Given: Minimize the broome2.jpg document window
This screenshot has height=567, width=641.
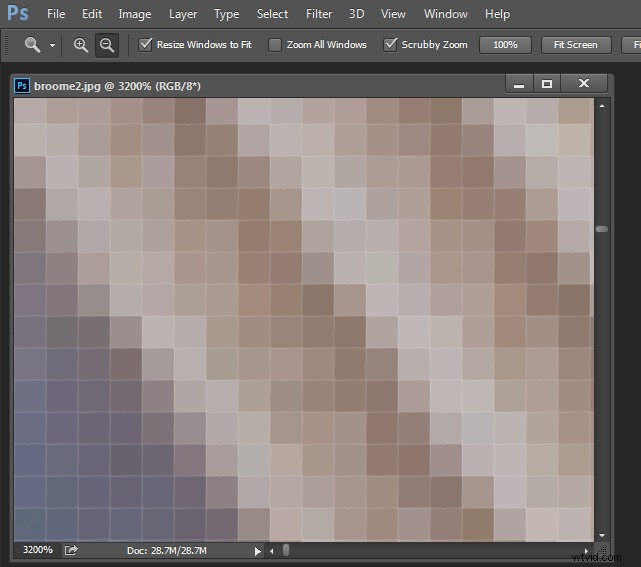Looking at the screenshot, I should [519, 84].
